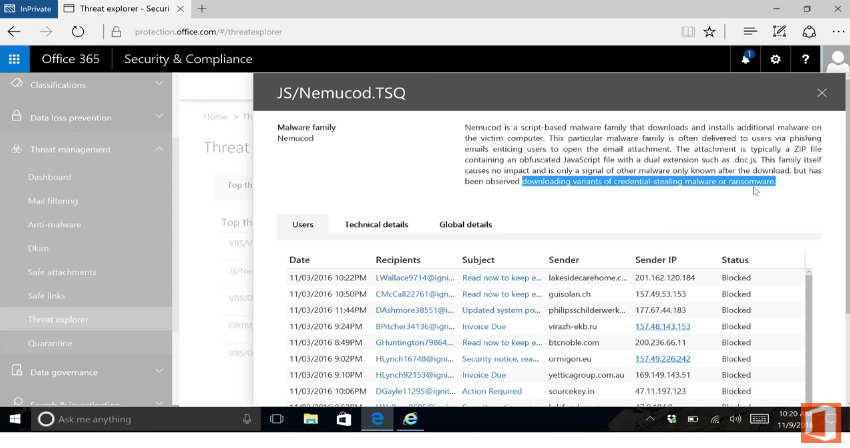Image resolution: width=850 pixels, height=448 pixels.
Task: Open recipient LWallace9714 link
Action: 412,277
